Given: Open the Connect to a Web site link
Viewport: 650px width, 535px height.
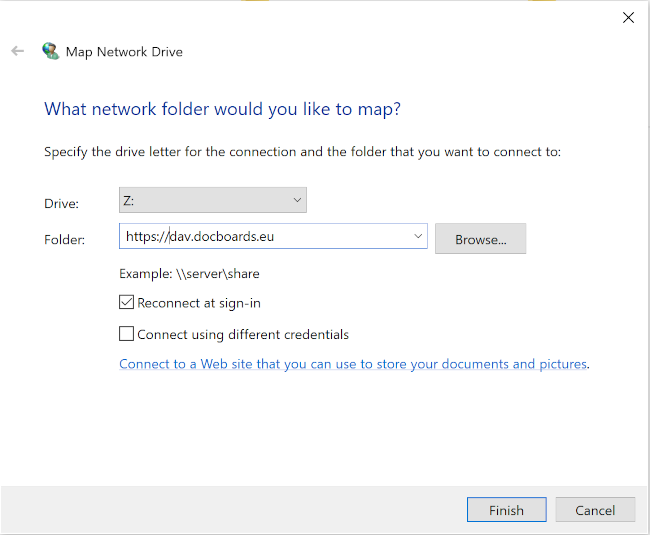Looking at the screenshot, I should click(x=353, y=364).
